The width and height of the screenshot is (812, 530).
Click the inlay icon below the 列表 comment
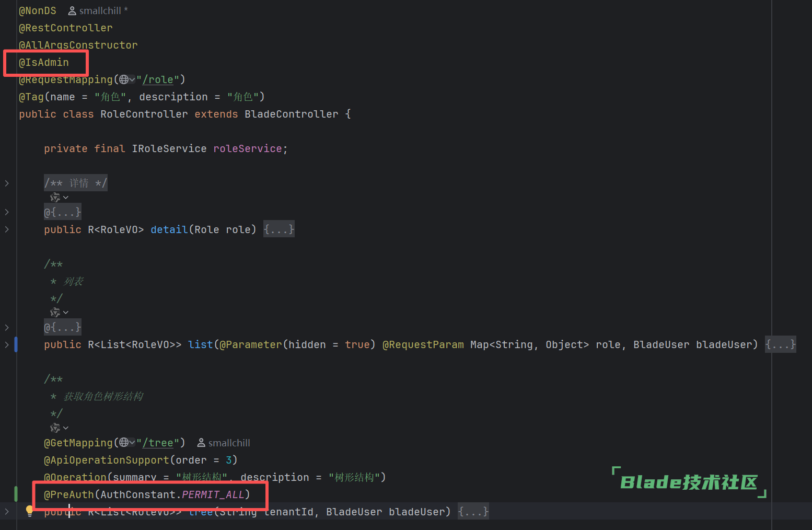click(55, 313)
